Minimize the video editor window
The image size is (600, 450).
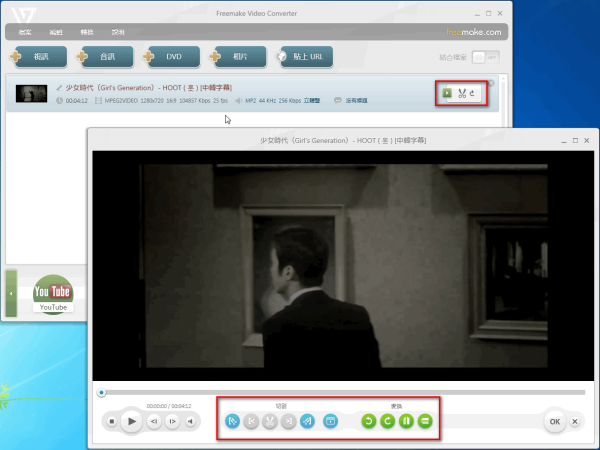pos(564,141)
